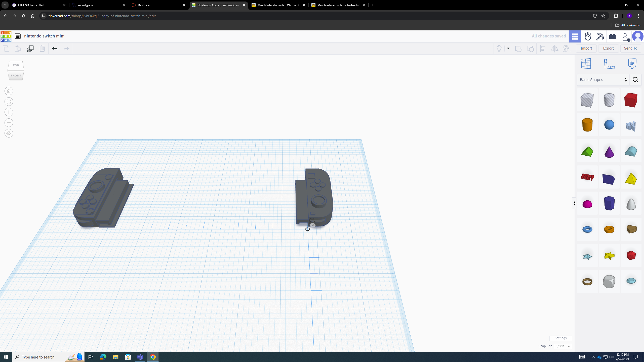Open All Bookmarks folder

(x=628, y=25)
